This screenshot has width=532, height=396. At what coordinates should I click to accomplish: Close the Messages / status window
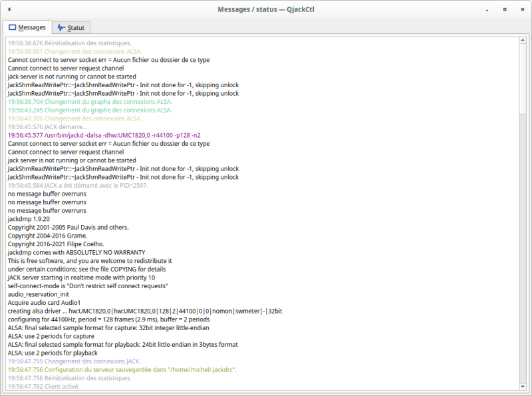point(523,9)
